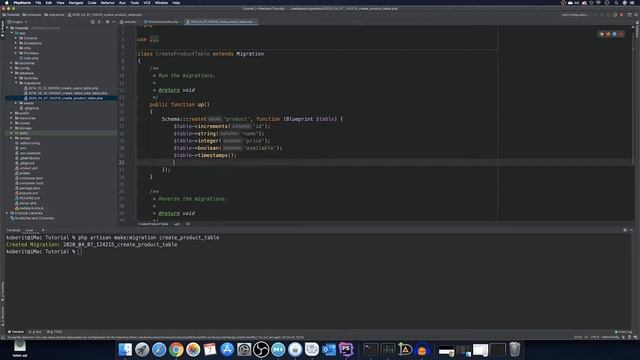The image size is (640, 360).
Task: Select webpack.mix.js file in tree
Action: coord(29,208)
